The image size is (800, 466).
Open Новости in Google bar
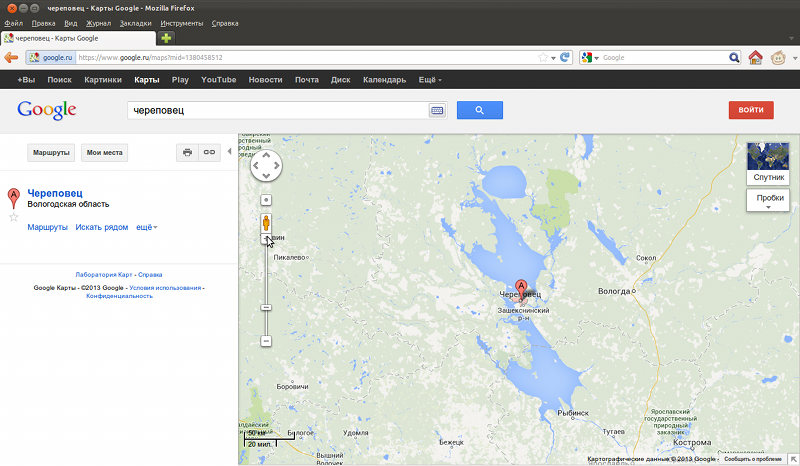pyautogui.click(x=265, y=80)
